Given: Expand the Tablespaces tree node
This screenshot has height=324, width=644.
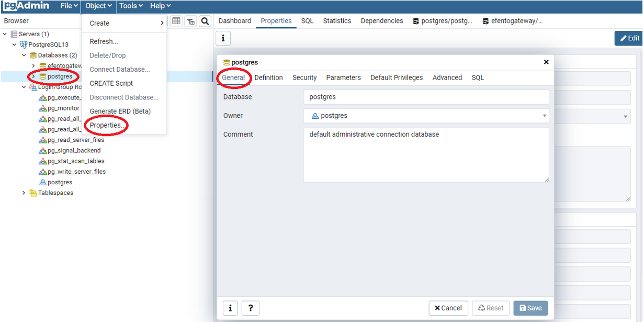Looking at the screenshot, I should 24,193.
